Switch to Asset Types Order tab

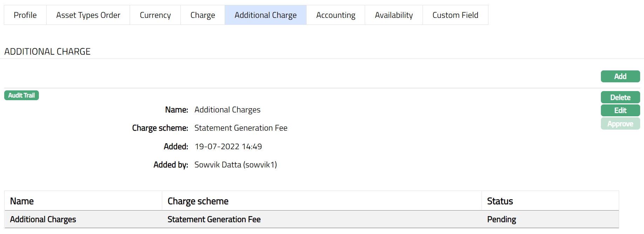tap(88, 15)
